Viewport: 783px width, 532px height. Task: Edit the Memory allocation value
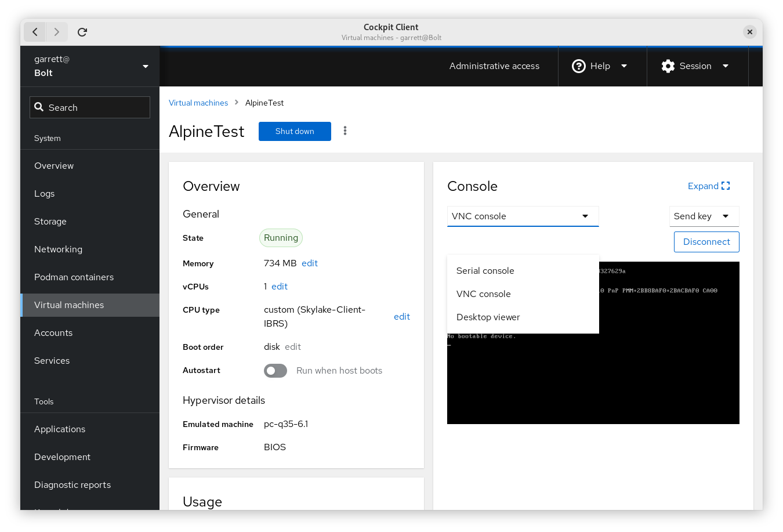(309, 263)
